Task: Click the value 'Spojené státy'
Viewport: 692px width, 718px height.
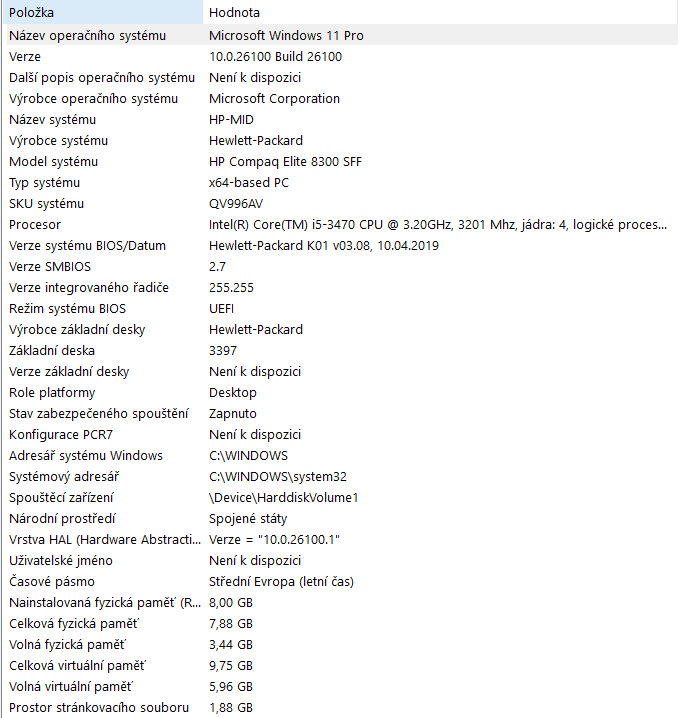Action: (248, 519)
